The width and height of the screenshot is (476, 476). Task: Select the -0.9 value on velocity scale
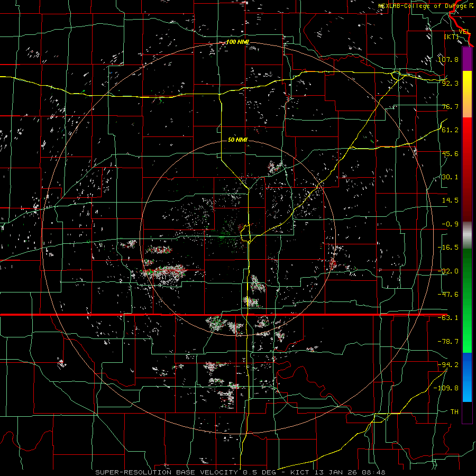(450, 224)
